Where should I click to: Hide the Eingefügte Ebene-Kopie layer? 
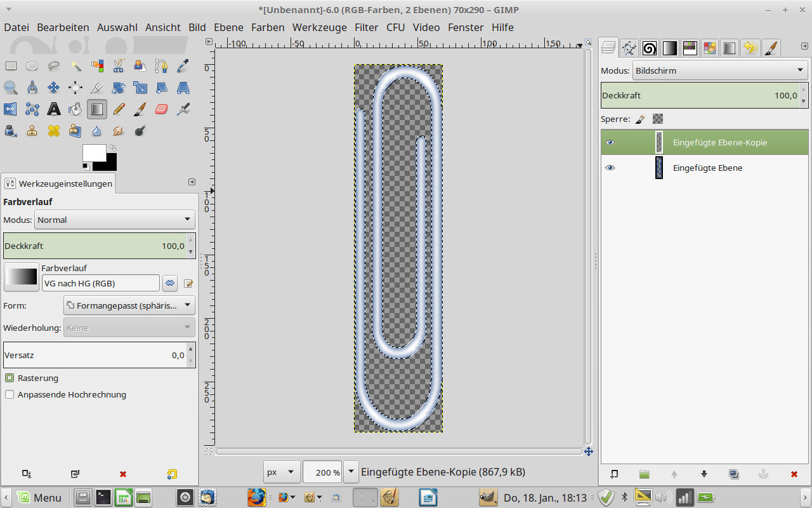click(610, 142)
